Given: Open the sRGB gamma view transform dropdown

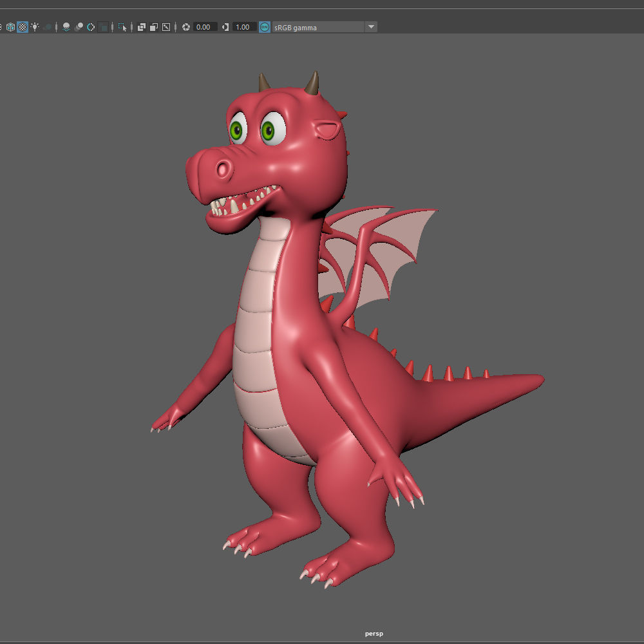Looking at the screenshot, I should (x=325, y=27).
